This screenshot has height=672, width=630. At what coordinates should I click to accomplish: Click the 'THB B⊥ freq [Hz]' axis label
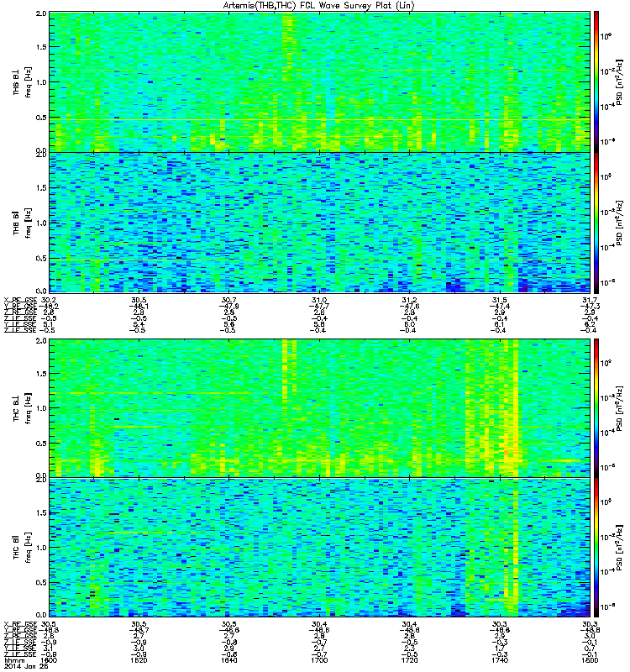(22, 82)
